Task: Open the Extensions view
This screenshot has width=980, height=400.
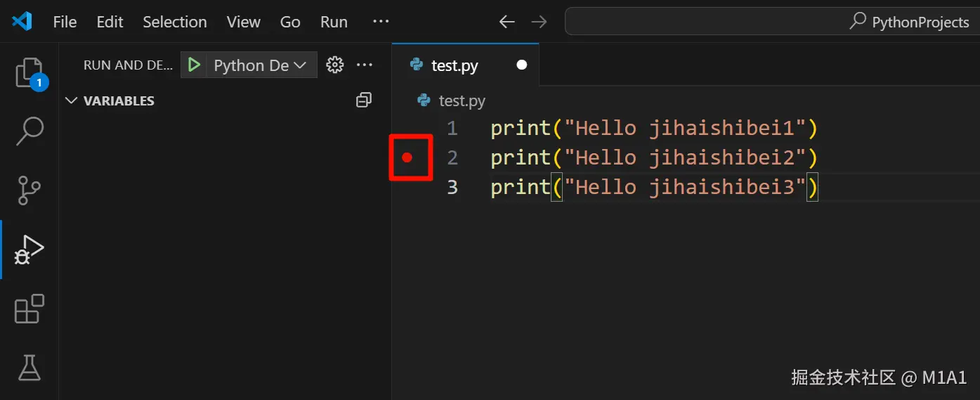Action: tap(30, 309)
